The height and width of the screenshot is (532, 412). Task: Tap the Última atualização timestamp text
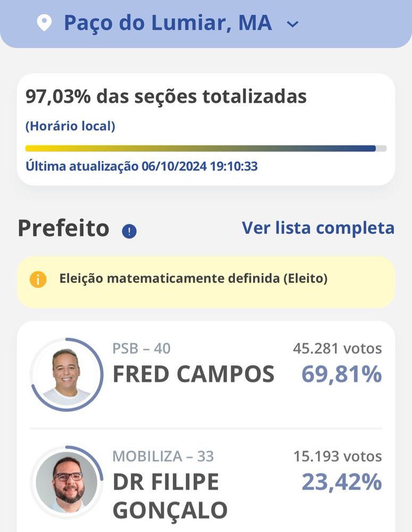click(x=141, y=166)
